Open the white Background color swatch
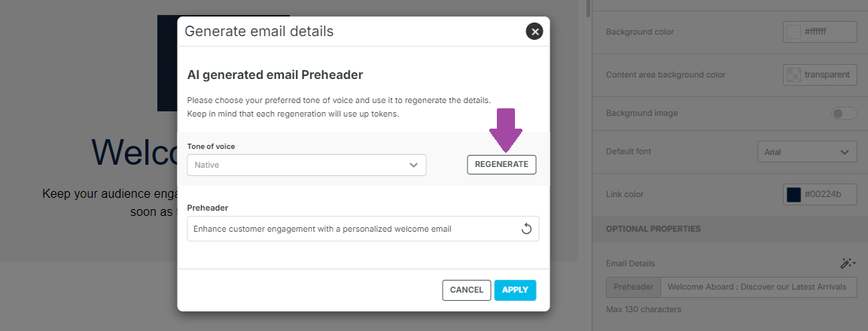Screen dimensions: 868x331 (x=793, y=32)
